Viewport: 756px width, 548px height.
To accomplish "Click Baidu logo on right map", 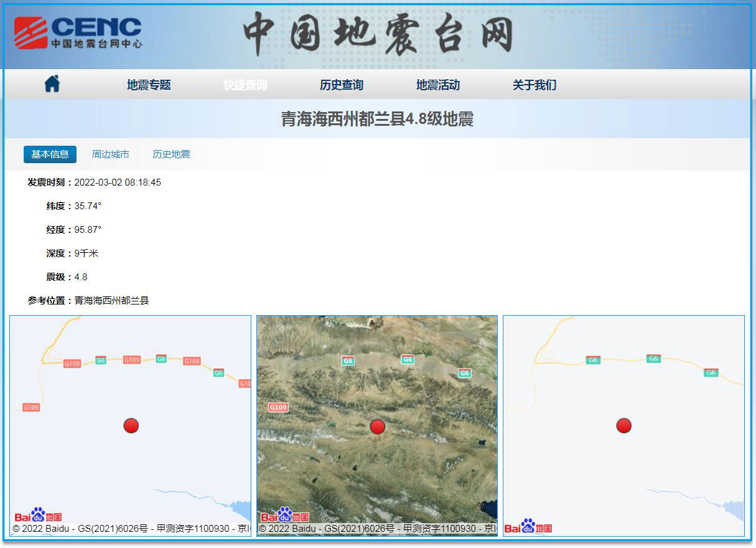I will pos(528,527).
